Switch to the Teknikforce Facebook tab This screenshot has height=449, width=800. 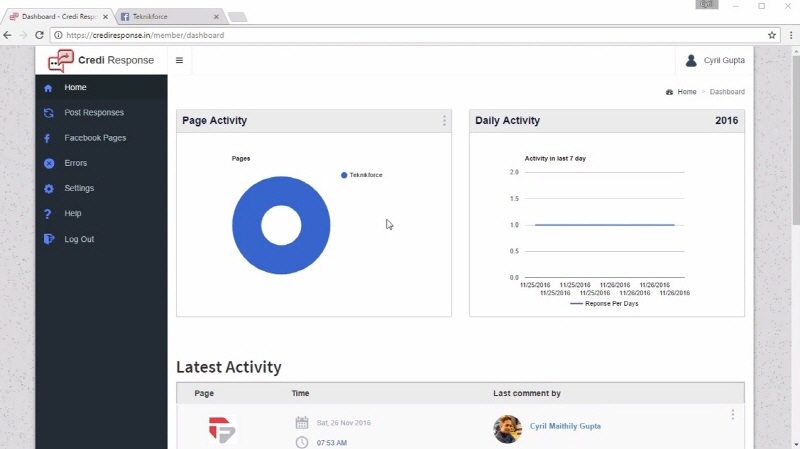coord(170,16)
